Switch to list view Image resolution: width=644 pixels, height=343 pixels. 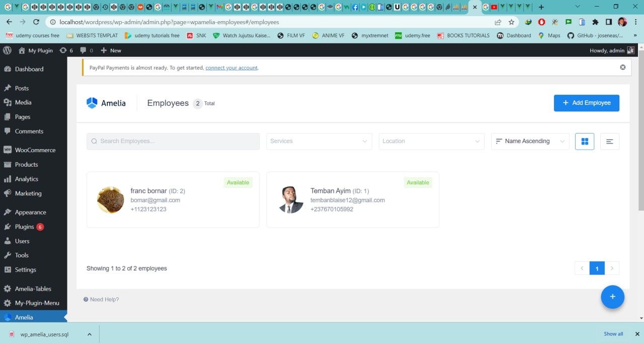pyautogui.click(x=610, y=142)
